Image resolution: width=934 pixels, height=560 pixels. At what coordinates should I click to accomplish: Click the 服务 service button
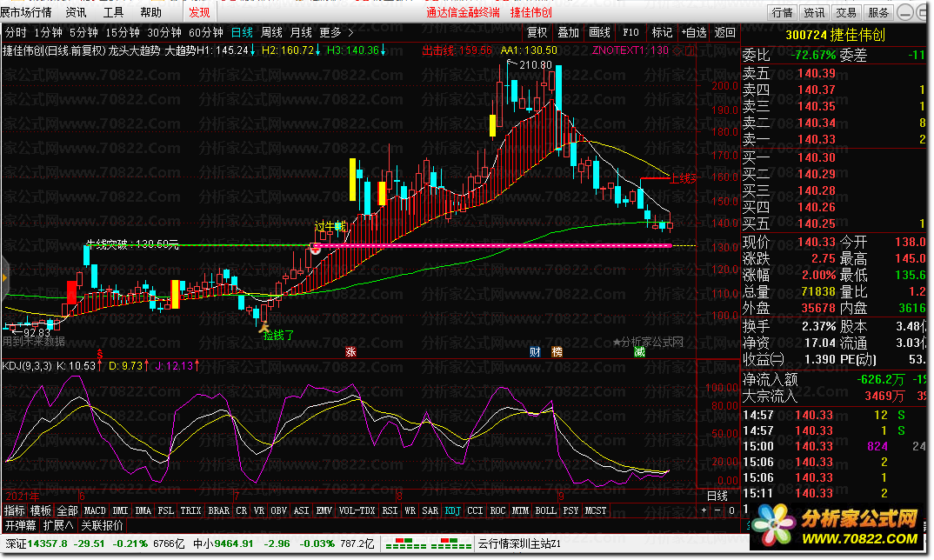pyautogui.click(x=878, y=12)
